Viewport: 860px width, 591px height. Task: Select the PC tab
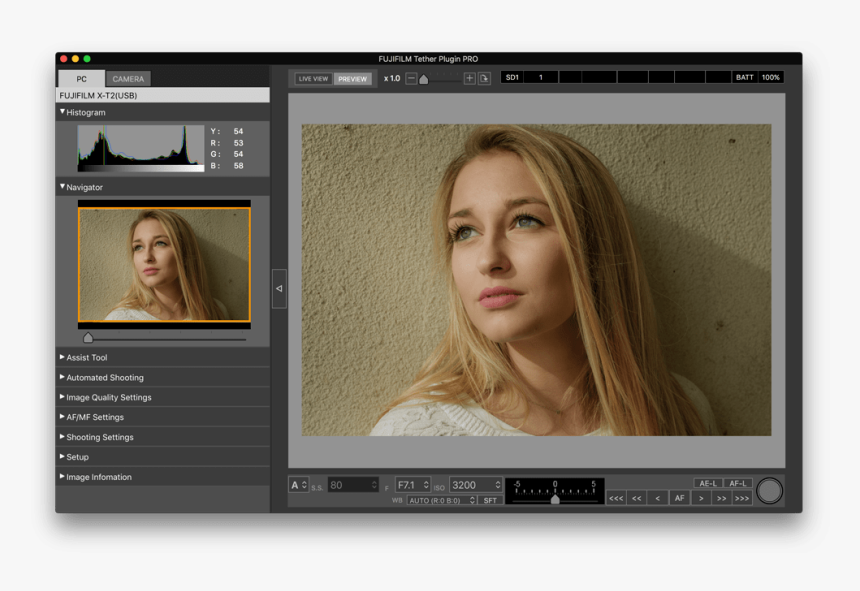[x=81, y=79]
